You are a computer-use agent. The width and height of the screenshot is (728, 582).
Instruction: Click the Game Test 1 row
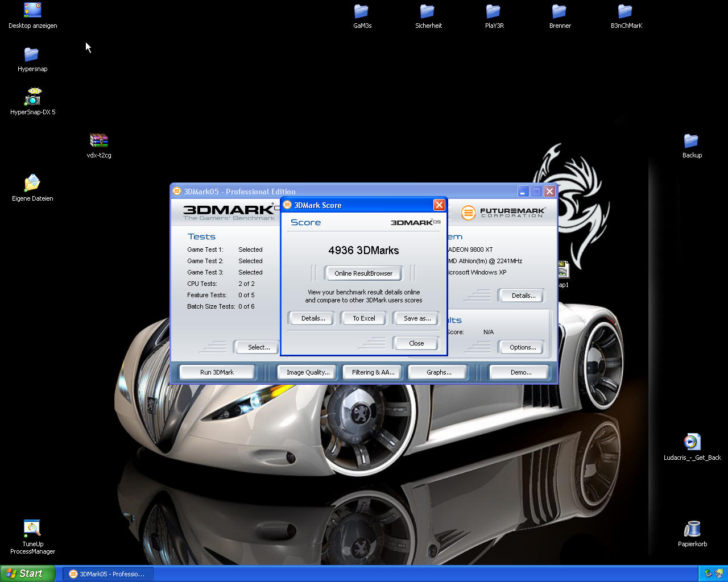pyautogui.click(x=225, y=250)
